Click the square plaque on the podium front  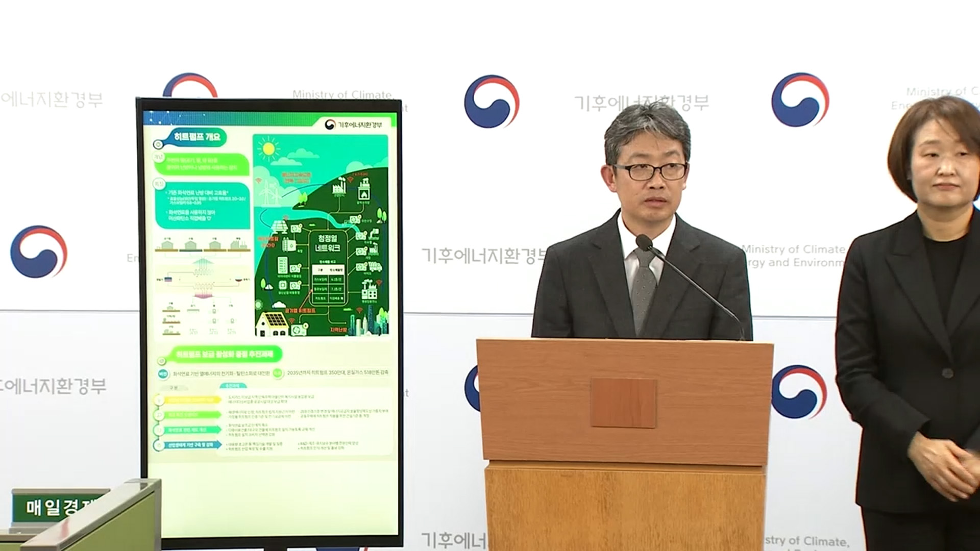(x=623, y=403)
